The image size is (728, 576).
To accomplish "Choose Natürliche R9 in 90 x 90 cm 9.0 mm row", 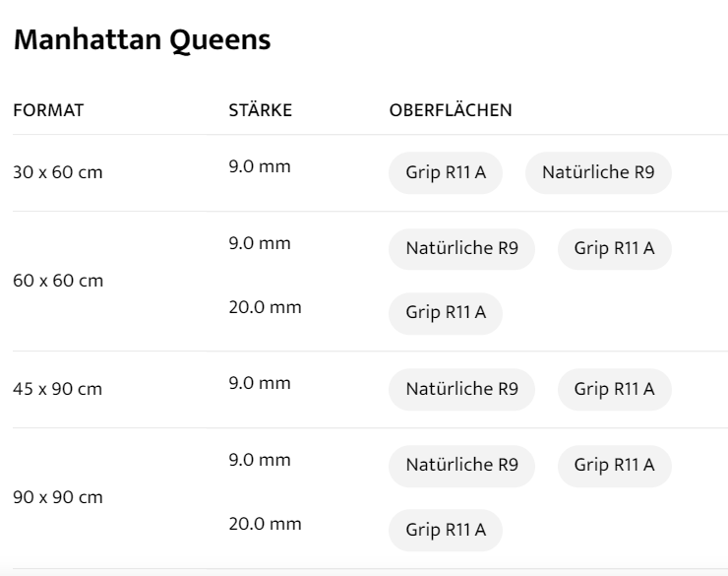I will click(x=461, y=466).
